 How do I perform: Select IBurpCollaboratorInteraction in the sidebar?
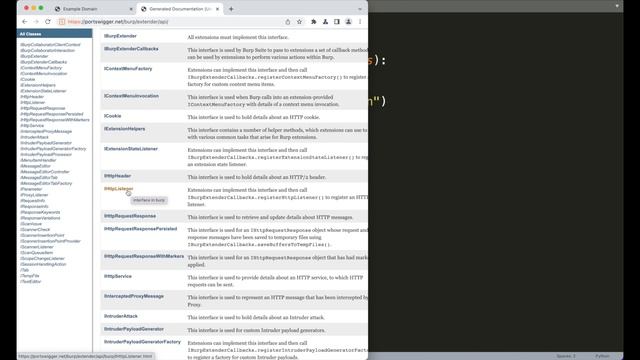pyautogui.click(x=47, y=50)
